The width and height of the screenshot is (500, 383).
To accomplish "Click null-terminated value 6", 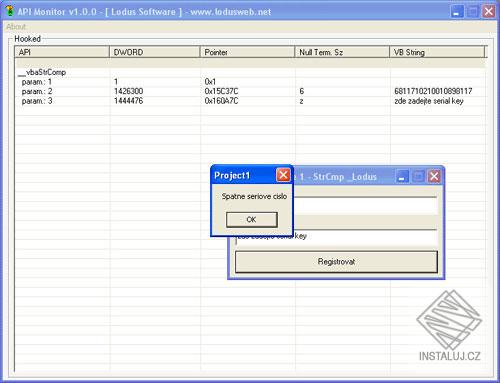I will coord(302,91).
